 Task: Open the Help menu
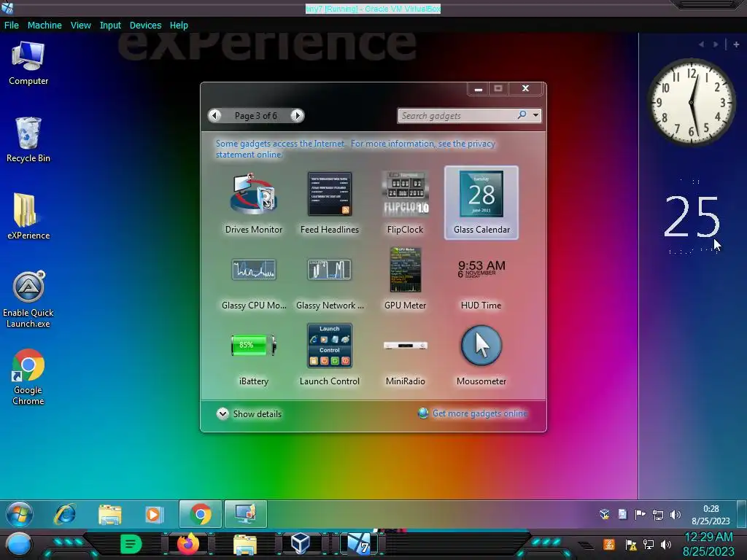[179, 26]
